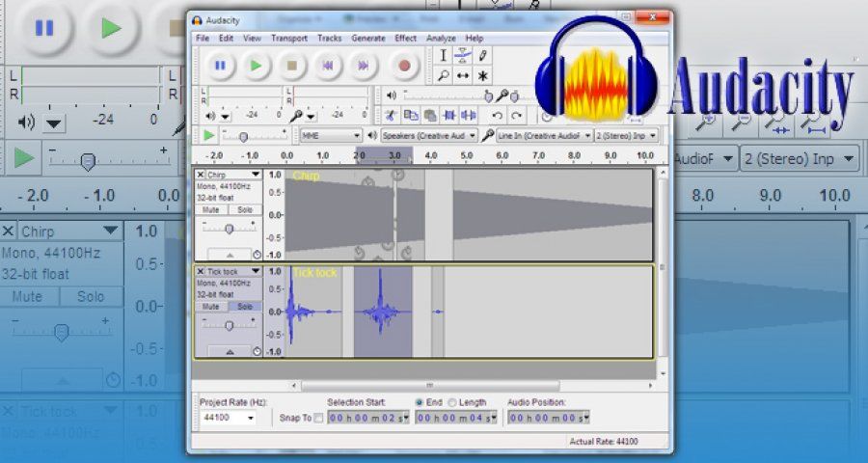
Task: Select the Envelope tool
Action: 463,56
